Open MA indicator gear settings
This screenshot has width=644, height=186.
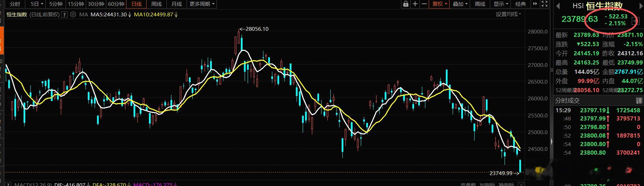click(x=73, y=15)
